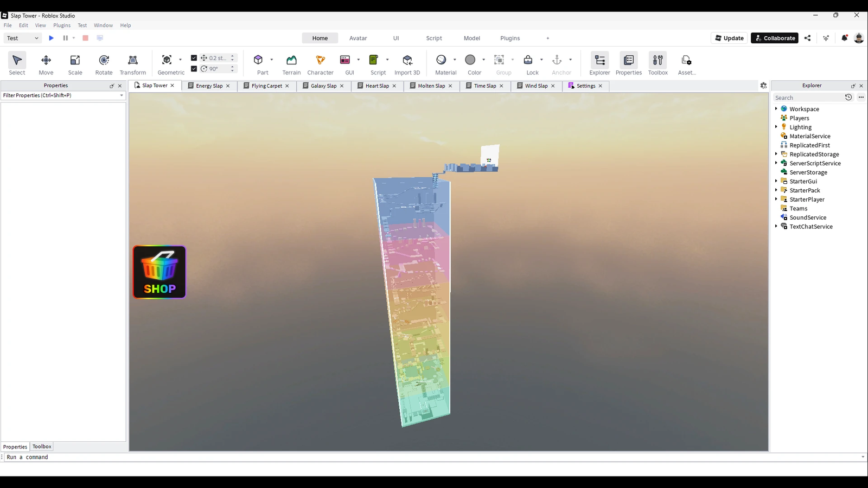The height and width of the screenshot is (488, 868).
Task: Switch to the Avatar ribbon tab
Action: tap(358, 38)
